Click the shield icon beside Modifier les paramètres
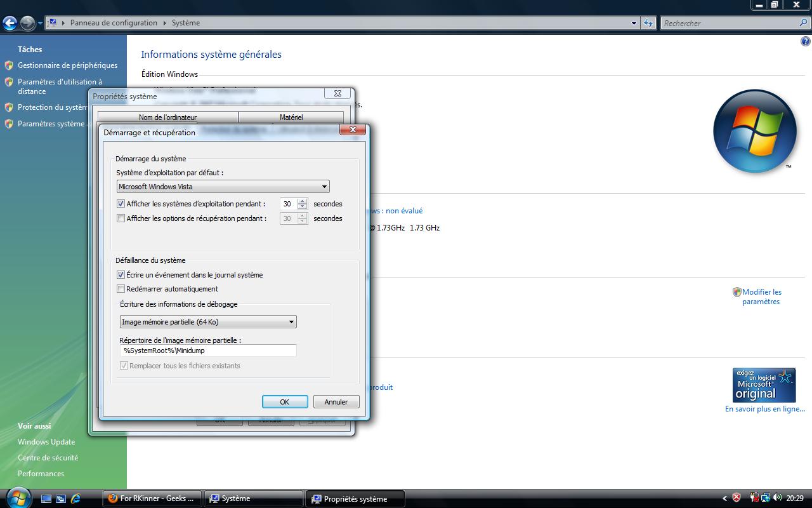The height and width of the screenshot is (508, 812). point(737,292)
